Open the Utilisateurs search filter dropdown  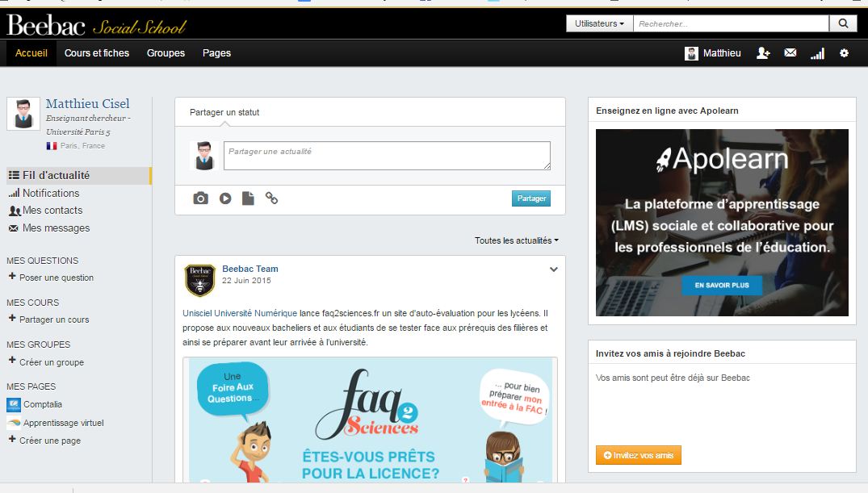click(599, 23)
